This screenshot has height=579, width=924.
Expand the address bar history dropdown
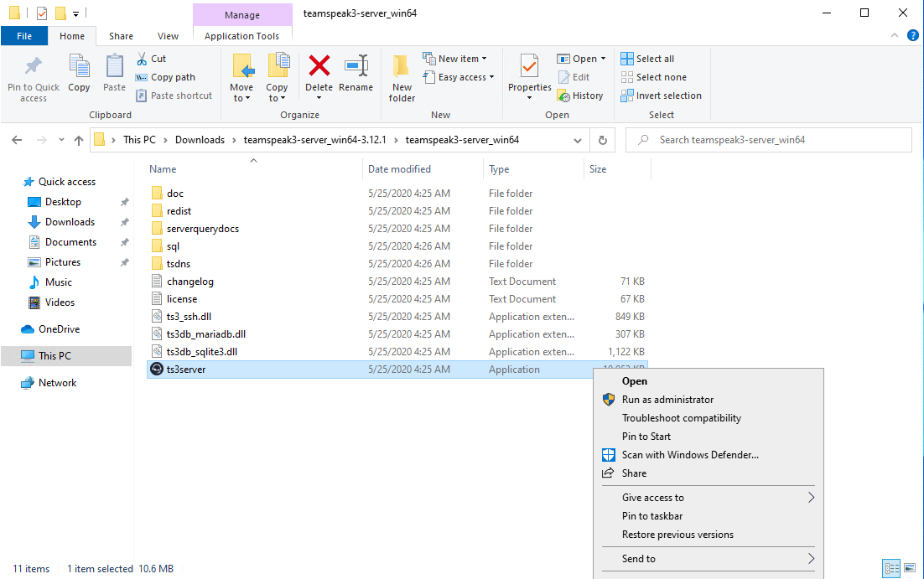[578, 140]
